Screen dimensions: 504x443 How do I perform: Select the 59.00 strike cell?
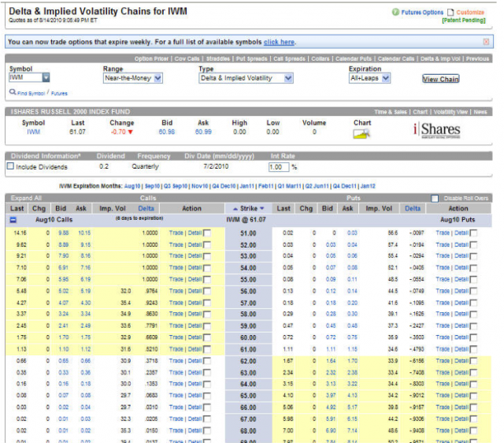pos(249,326)
